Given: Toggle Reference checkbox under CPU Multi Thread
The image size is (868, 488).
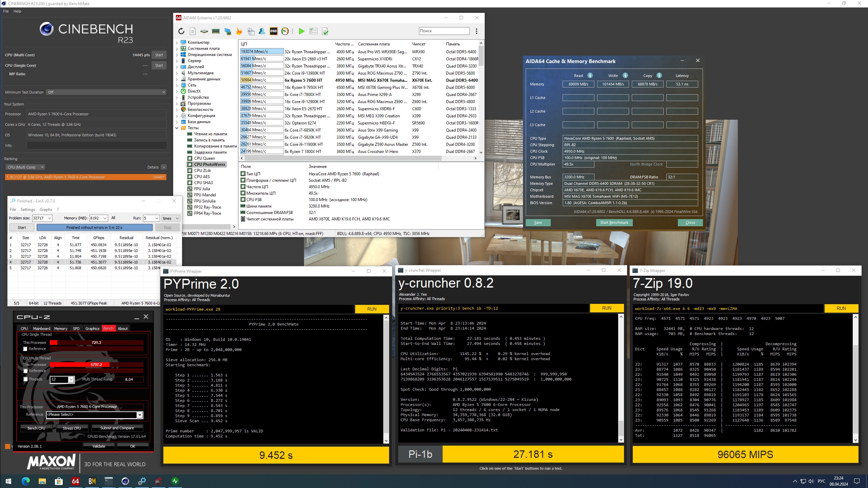Looking at the screenshot, I should [x=25, y=371].
